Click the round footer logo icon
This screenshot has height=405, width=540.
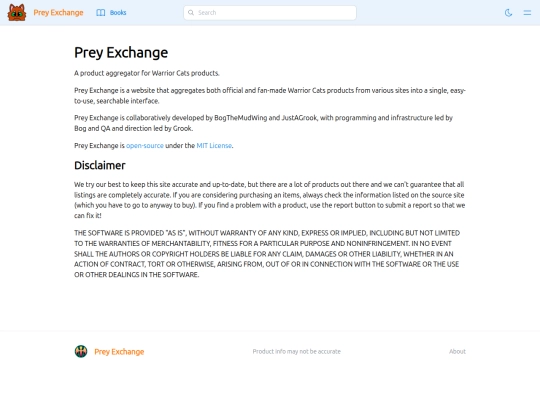click(x=81, y=351)
